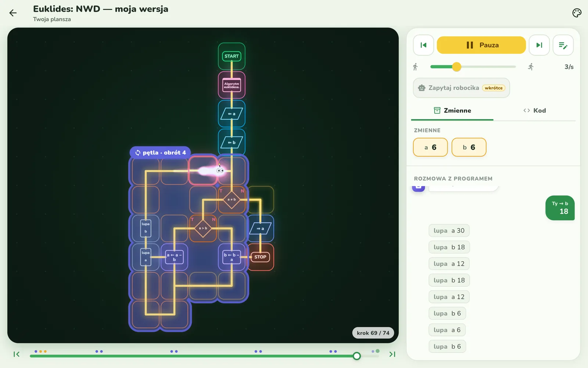Click the krok 69 / 74 step badge
The width and height of the screenshot is (588, 368).
[x=373, y=333]
